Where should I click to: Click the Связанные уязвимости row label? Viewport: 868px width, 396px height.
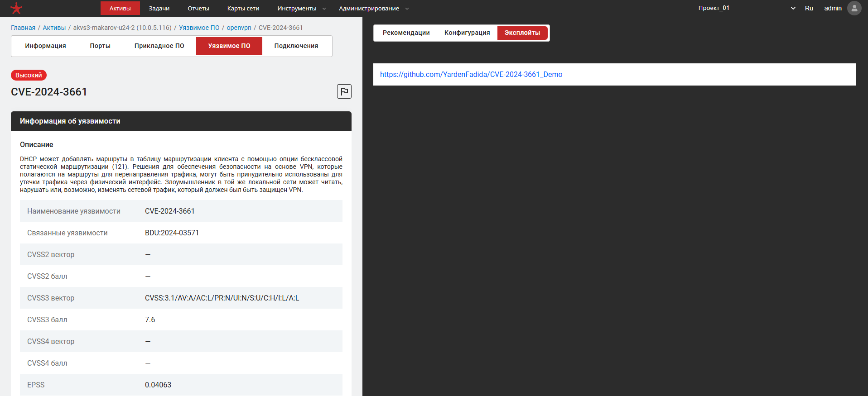68,233
